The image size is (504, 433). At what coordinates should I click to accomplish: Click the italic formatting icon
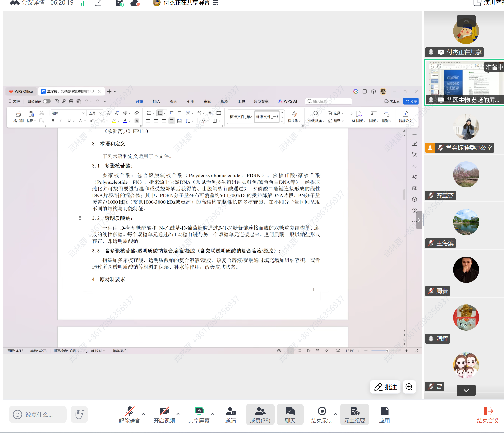(x=60, y=121)
